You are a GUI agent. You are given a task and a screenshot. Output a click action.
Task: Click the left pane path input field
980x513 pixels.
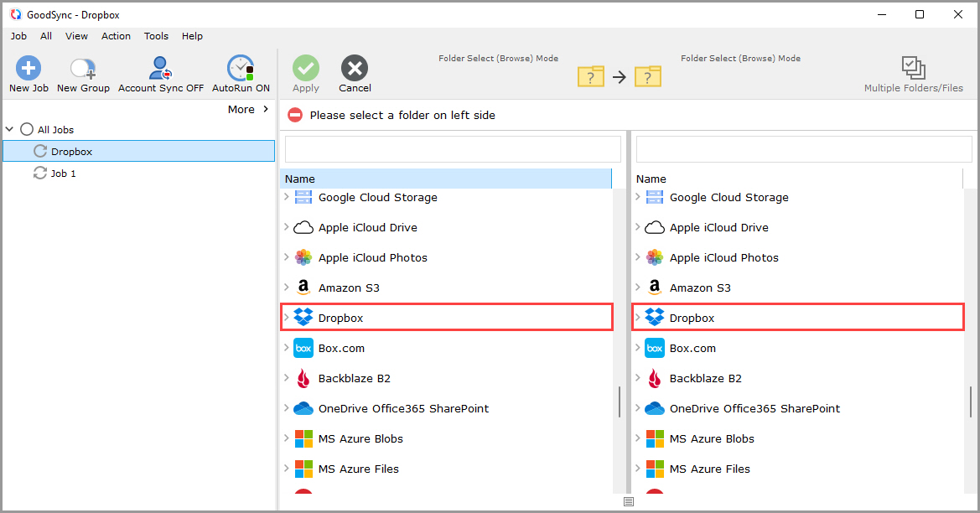coord(453,149)
